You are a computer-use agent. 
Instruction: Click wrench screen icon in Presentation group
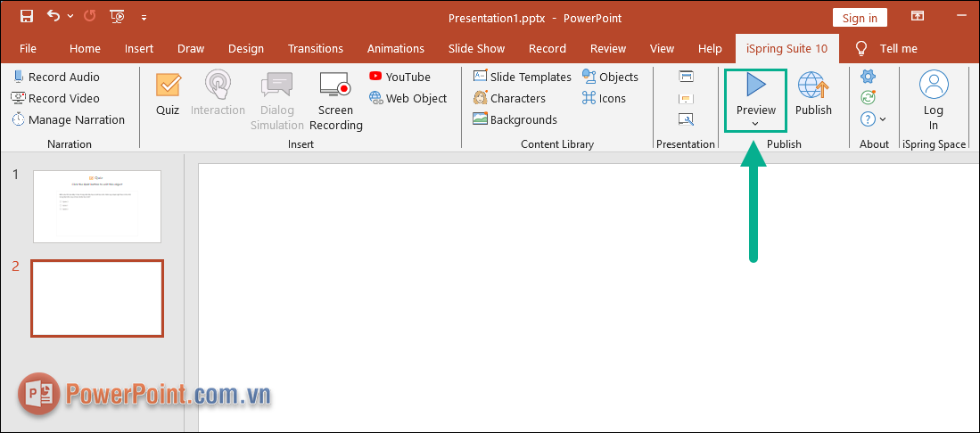[x=686, y=119]
